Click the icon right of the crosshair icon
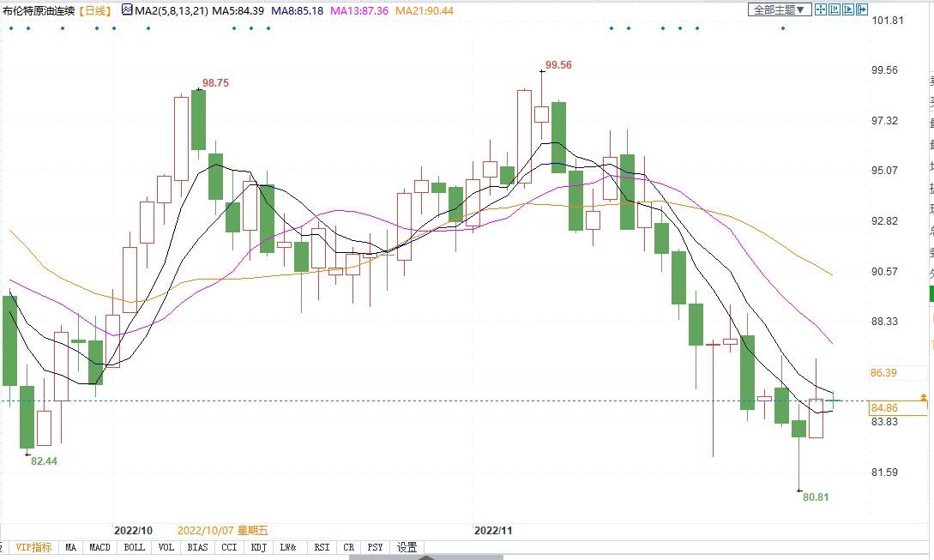The width and height of the screenshot is (934, 560). pyautogui.click(x=835, y=9)
